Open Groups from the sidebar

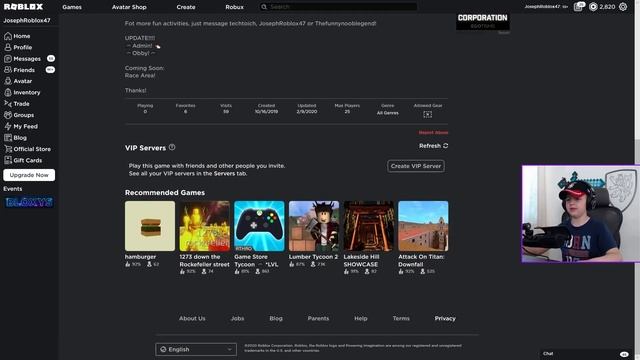coord(19,115)
